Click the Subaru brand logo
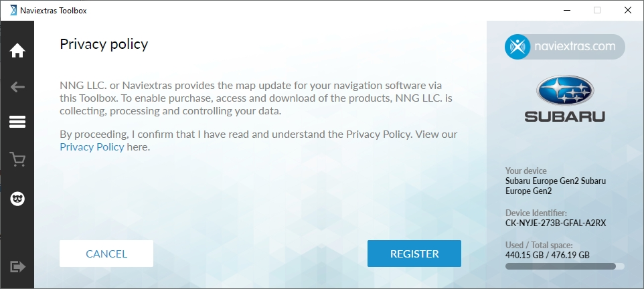Image resolution: width=644 pixels, height=289 pixels. tap(564, 98)
